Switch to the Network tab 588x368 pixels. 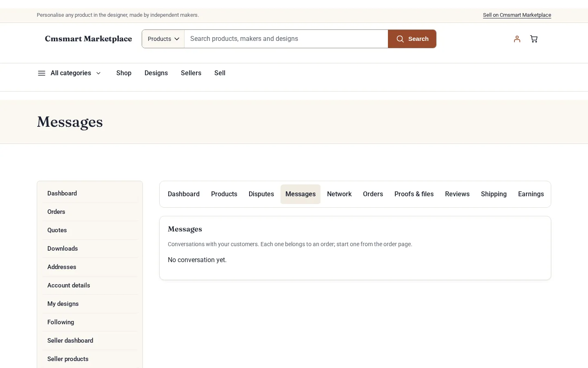point(339,194)
